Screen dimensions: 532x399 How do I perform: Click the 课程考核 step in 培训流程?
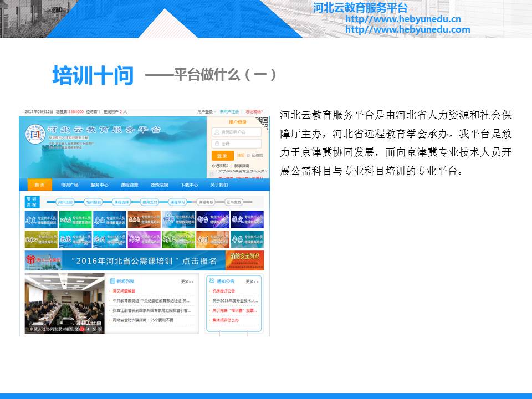tap(206, 202)
